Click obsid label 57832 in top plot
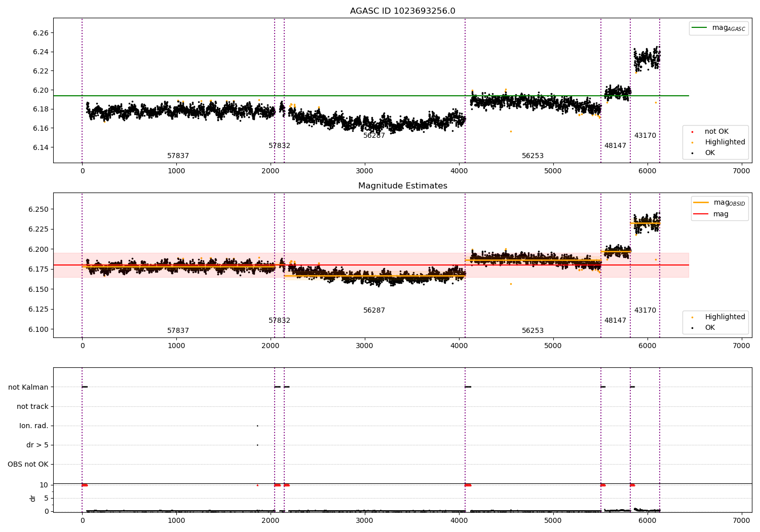This screenshot has width=760, height=532. (x=279, y=146)
